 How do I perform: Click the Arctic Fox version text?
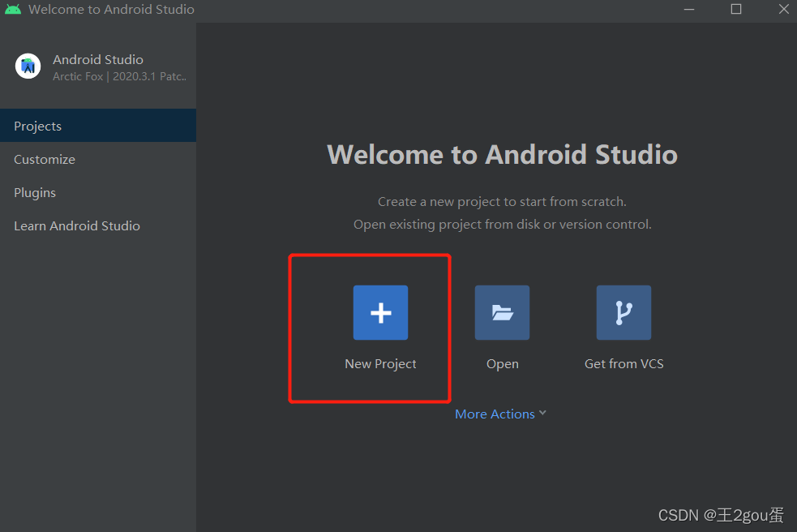[x=119, y=76]
